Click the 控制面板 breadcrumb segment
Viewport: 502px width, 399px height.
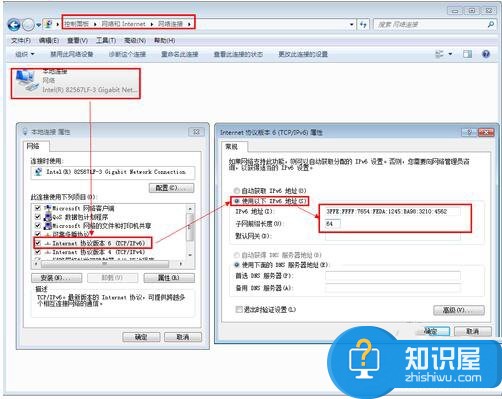[77, 24]
